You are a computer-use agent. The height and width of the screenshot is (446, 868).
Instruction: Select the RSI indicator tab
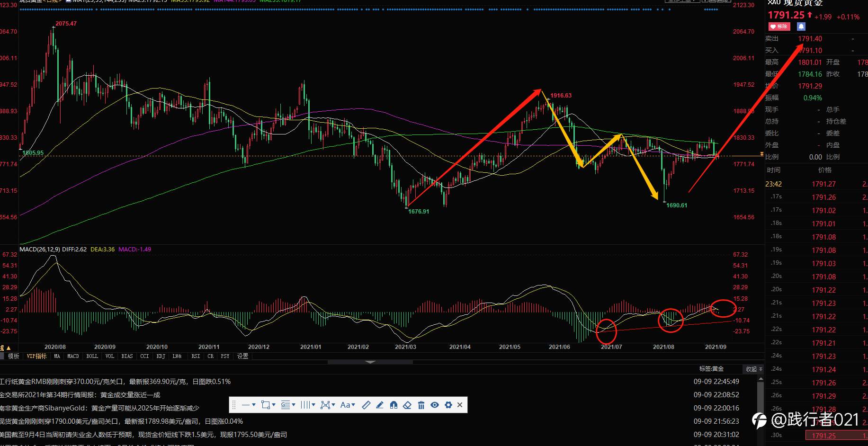(196, 356)
